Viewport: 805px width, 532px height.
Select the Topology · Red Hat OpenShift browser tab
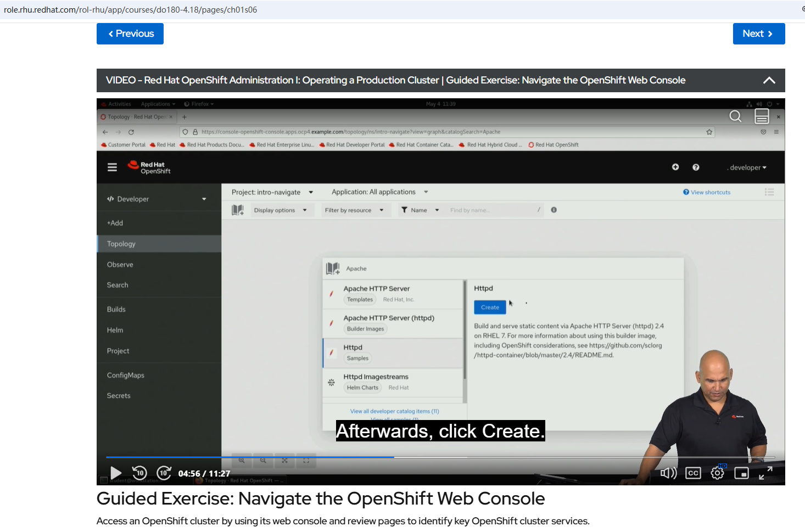[x=137, y=117]
